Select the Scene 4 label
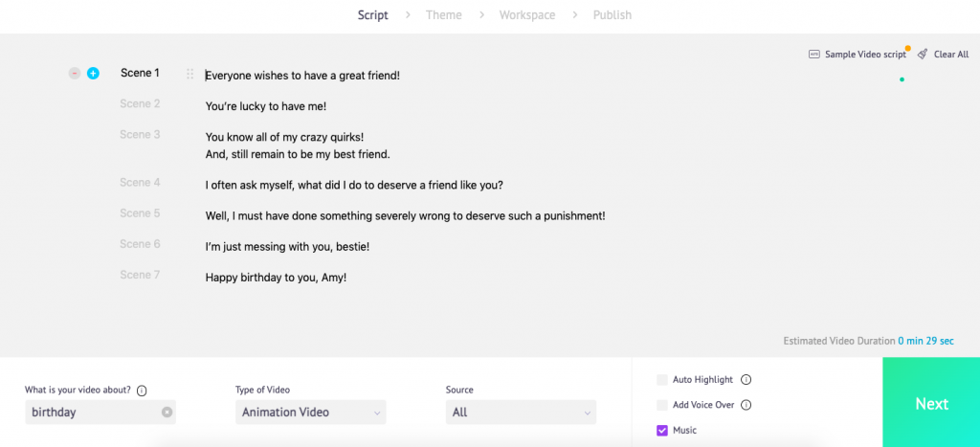 point(140,183)
